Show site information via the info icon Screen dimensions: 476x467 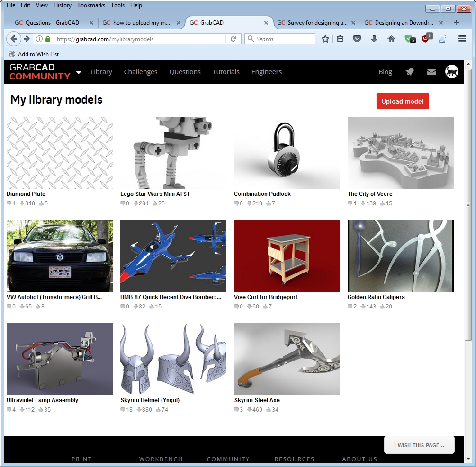click(x=39, y=39)
